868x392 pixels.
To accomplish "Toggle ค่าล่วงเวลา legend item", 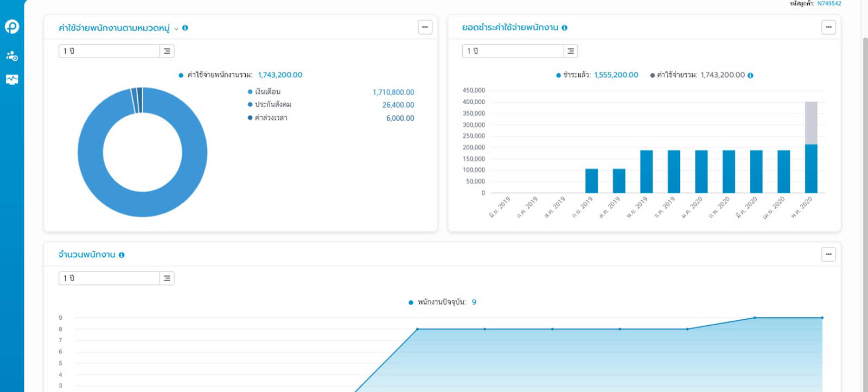I will (x=267, y=117).
